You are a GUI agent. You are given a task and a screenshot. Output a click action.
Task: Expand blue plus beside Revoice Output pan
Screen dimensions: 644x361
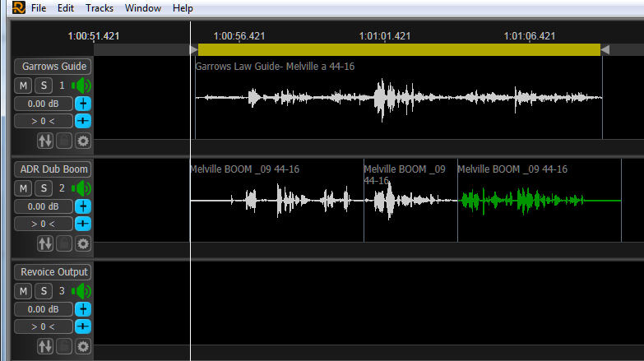83,326
